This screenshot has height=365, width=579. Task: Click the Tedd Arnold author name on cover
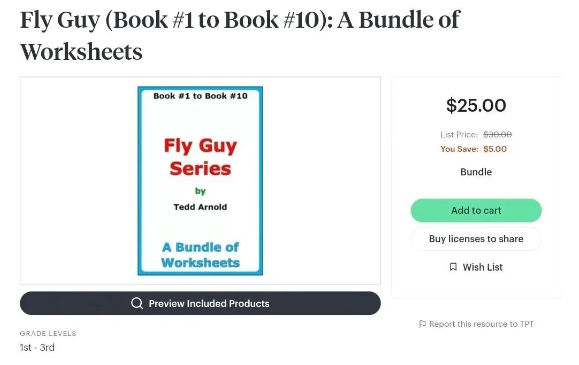pos(200,207)
